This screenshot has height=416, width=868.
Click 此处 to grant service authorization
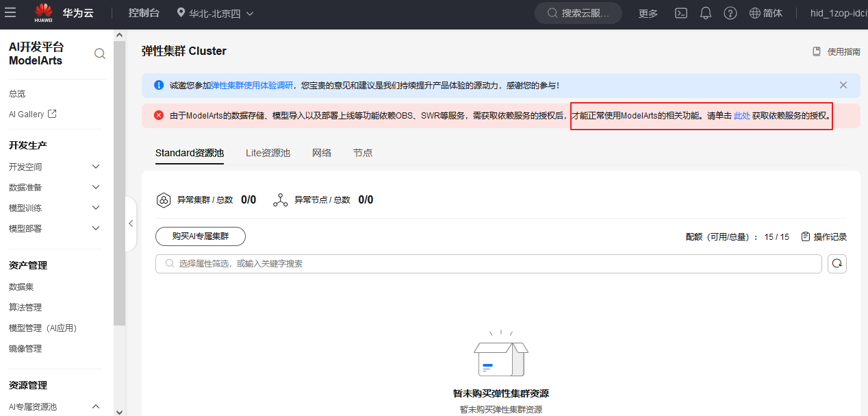pos(742,116)
